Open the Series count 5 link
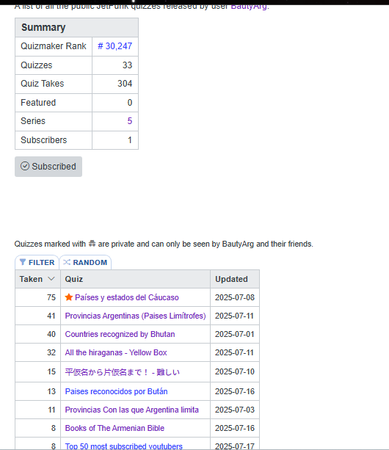Image resolution: width=389 pixels, height=450 pixels. pyautogui.click(x=130, y=121)
